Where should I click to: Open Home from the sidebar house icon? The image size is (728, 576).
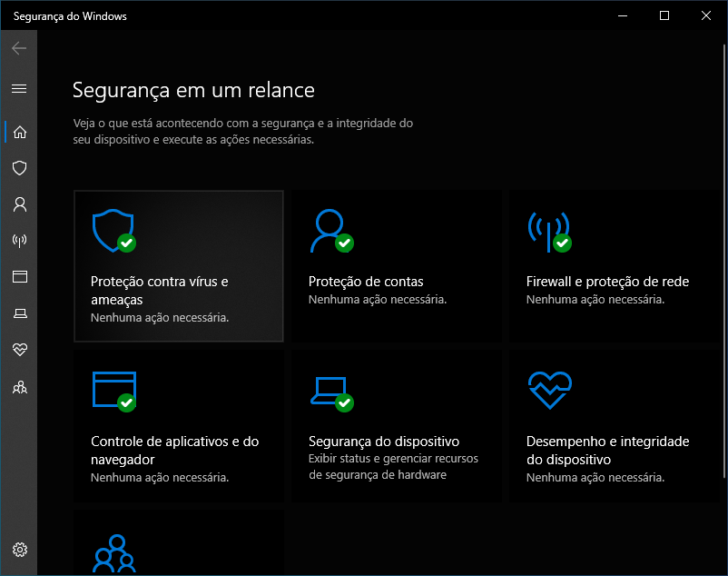(19, 133)
